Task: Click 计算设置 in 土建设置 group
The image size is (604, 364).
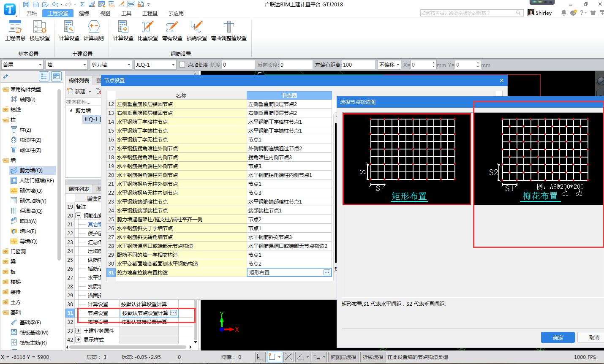Action: pos(69,30)
